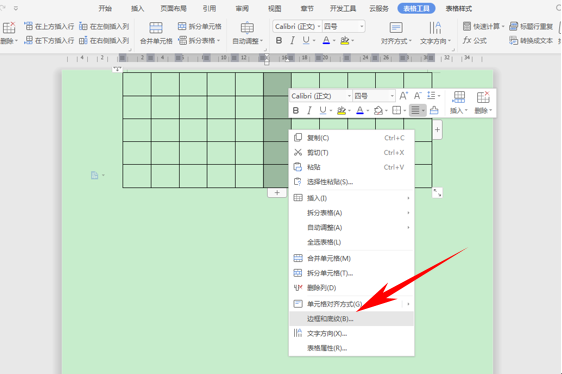
Task: Choose 边框和底纹(B) from context menu
Action: [x=351, y=318]
